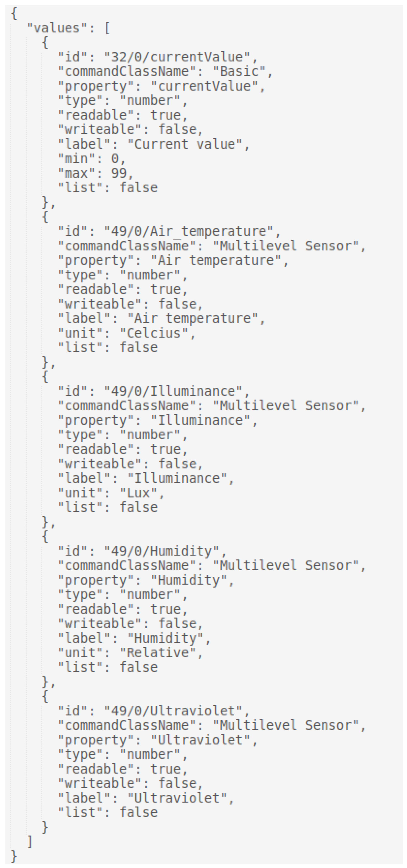This screenshot has height=868, width=407.
Task: Click the "49/0/Air_temperature" id string
Action: click(188, 232)
